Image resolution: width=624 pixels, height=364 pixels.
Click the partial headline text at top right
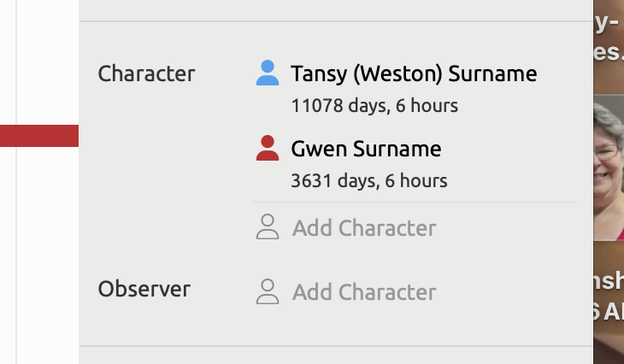pos(608,38)
